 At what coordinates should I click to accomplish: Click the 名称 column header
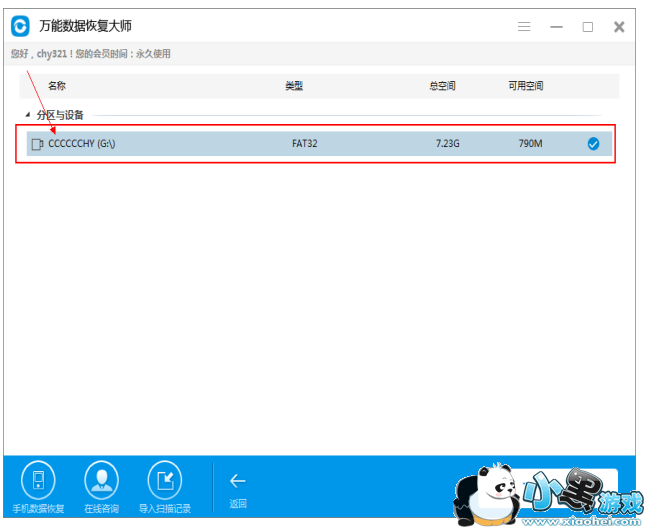[x=57, y=86]
